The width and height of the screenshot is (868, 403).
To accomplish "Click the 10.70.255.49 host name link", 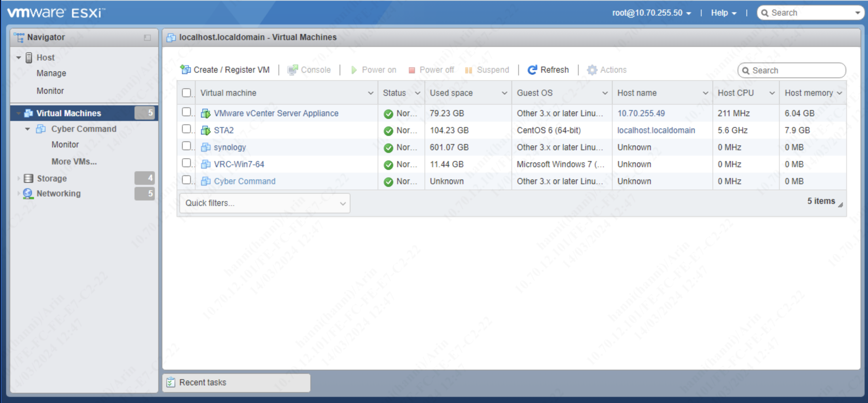I will coord(641,113).
